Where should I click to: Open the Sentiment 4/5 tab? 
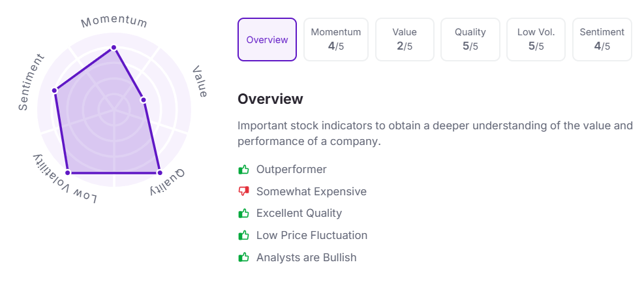(602, 40)
